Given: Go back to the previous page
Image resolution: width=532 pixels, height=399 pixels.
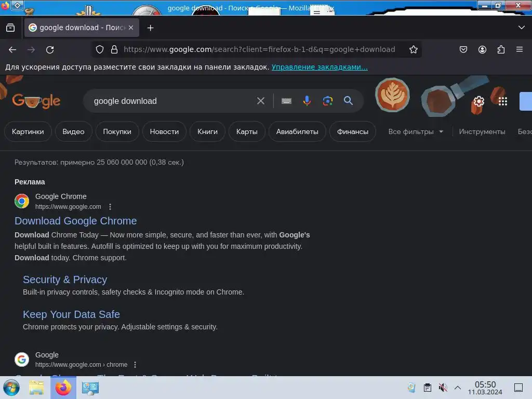Looking at the screenshot, I should (x=12, y=50).
